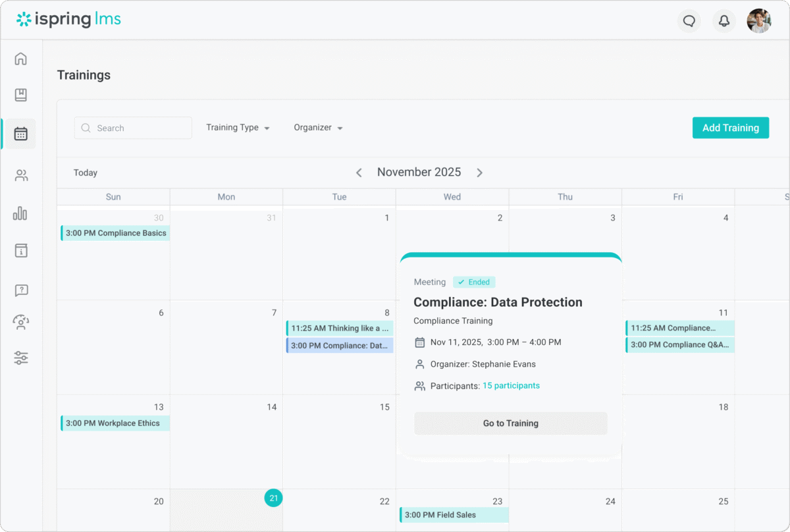Open the notifications bell icon
The height and width of the screenshot is (532, 790).
tap(724, 21)
